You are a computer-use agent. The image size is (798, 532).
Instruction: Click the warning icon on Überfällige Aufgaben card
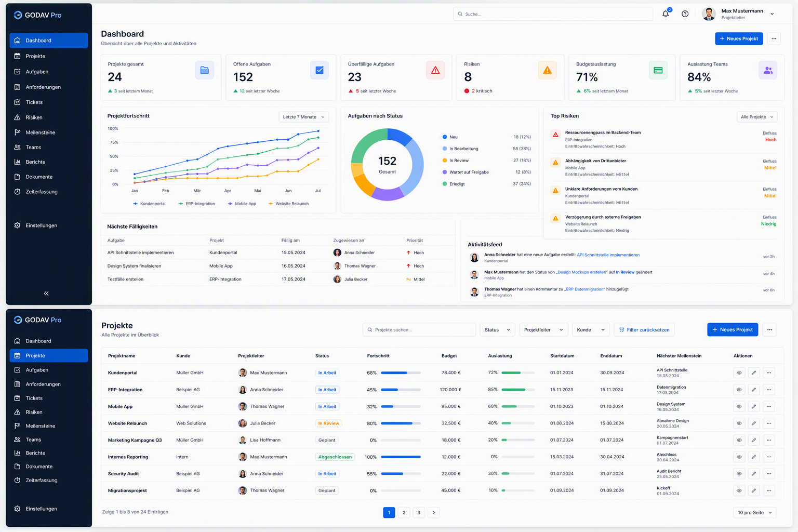tap(435, 70)
